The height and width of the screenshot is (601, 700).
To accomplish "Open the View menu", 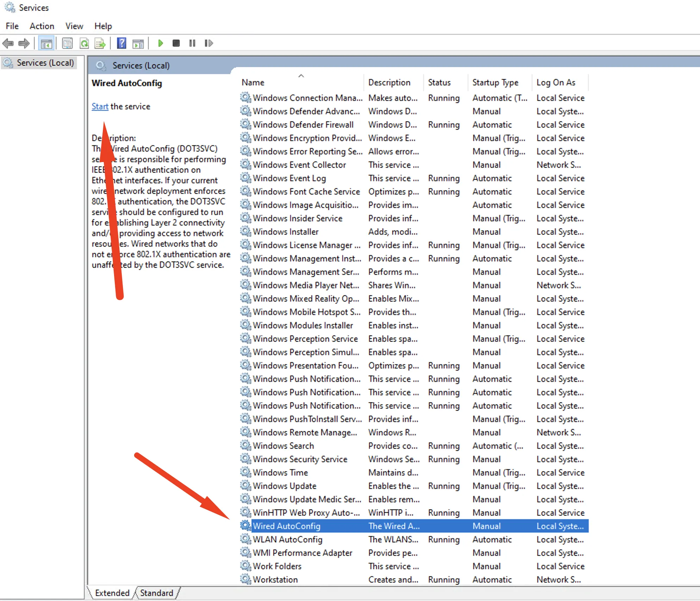I will click(74, 26).
